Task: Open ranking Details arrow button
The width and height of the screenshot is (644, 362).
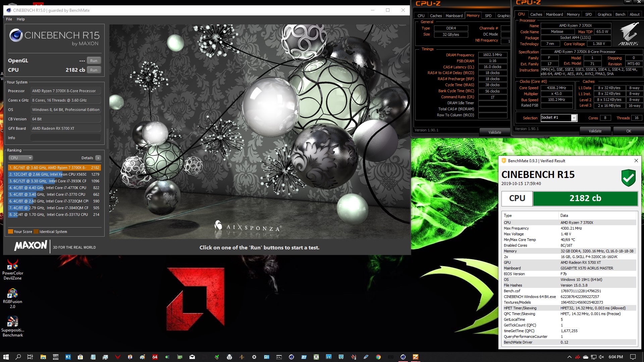Action: [98, 158]
